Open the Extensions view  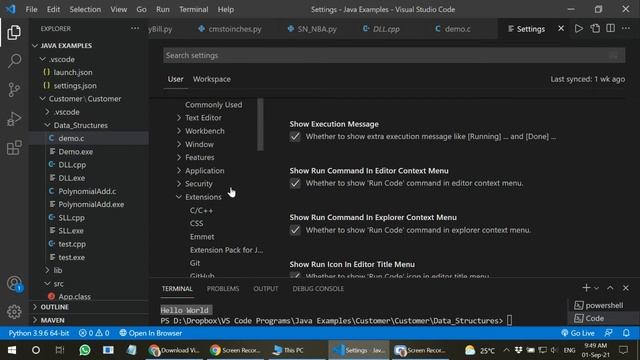click(x=14, y=147)
